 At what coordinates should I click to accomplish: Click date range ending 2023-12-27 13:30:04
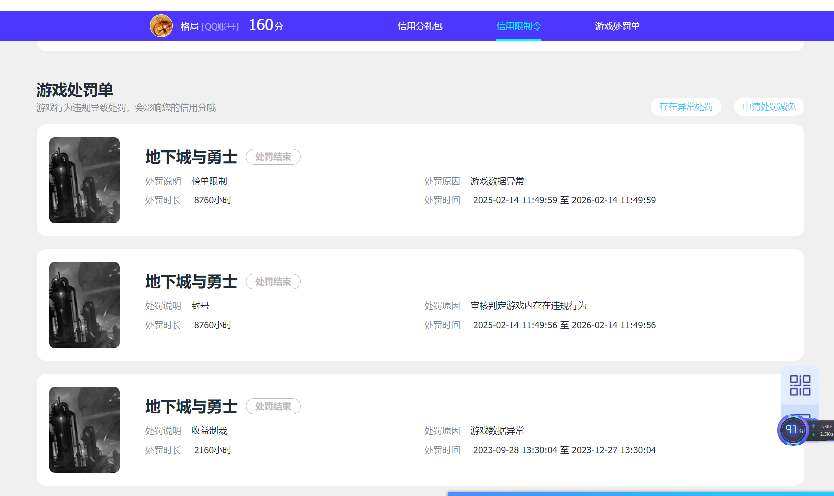564,450
